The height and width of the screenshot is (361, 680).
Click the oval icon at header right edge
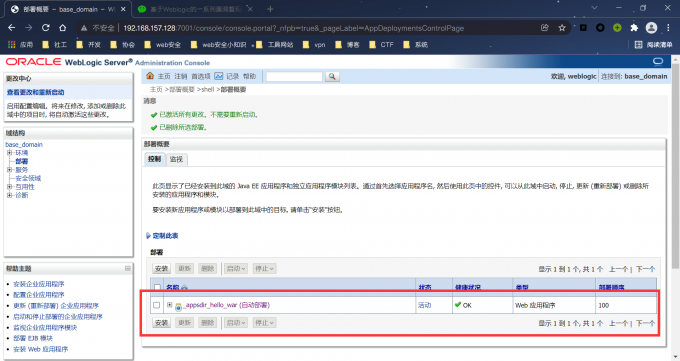pyautogui.click(x=658, y=61)
